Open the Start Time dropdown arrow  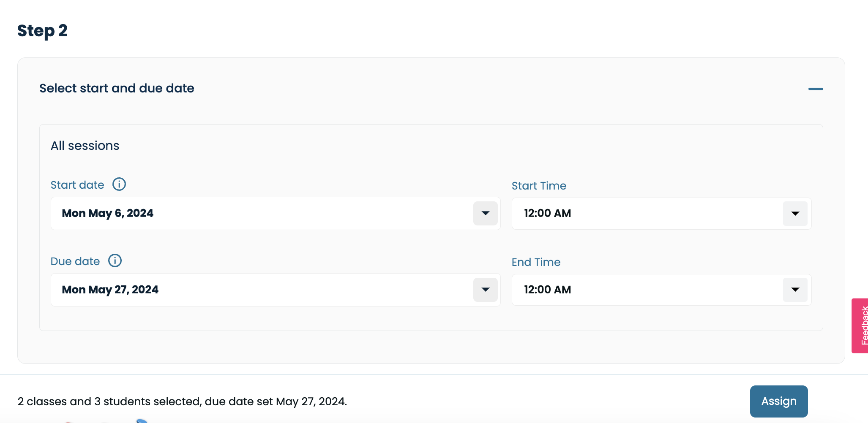pos(795,214)
